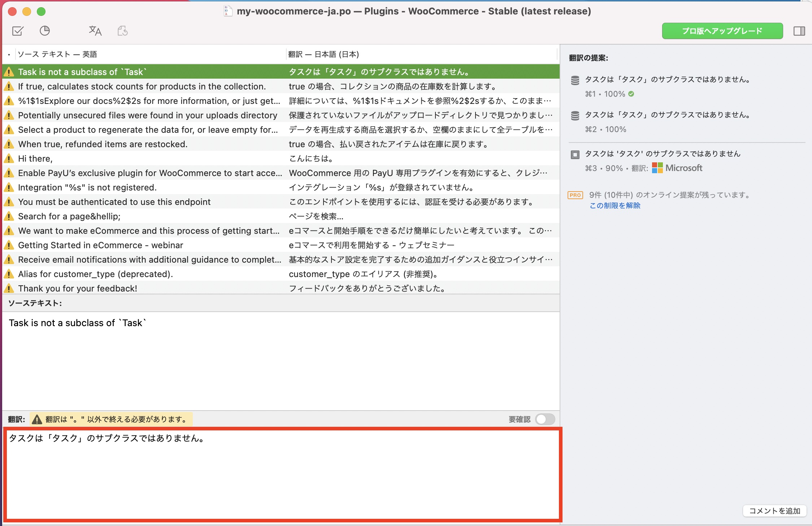Select row 'Select a product to regenerate'
The image size is (812, 526).
pyautogui.click(x=281, y=130)
